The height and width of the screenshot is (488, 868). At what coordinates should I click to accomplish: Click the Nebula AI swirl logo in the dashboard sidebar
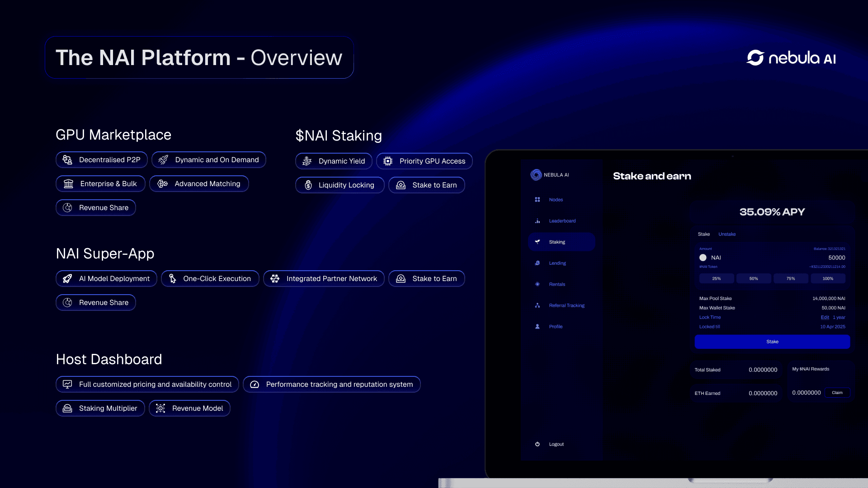pos(536,175)
